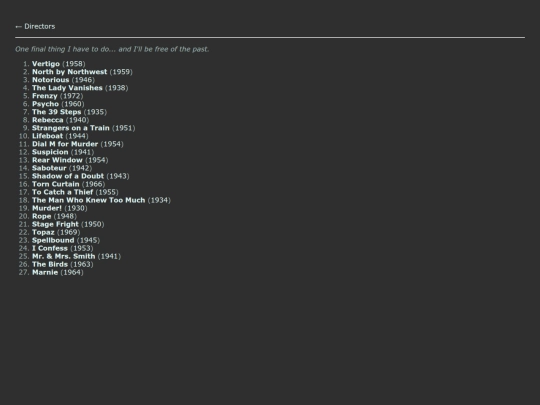Go back to the Directors page

click(35, 27)
